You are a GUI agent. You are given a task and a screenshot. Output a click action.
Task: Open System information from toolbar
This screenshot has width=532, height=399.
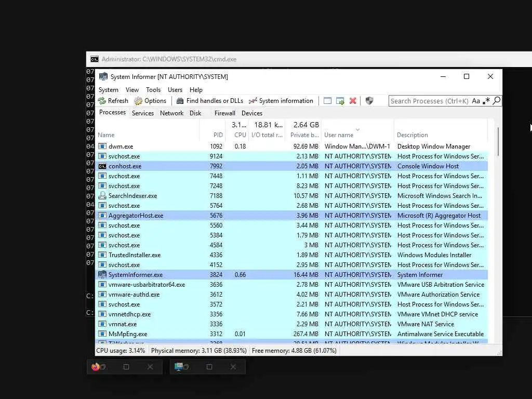click(x=281, y=101)
